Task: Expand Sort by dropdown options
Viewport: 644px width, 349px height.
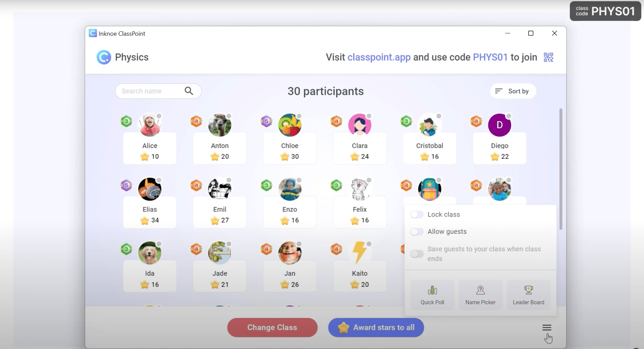Action: [x=512, y=91]
